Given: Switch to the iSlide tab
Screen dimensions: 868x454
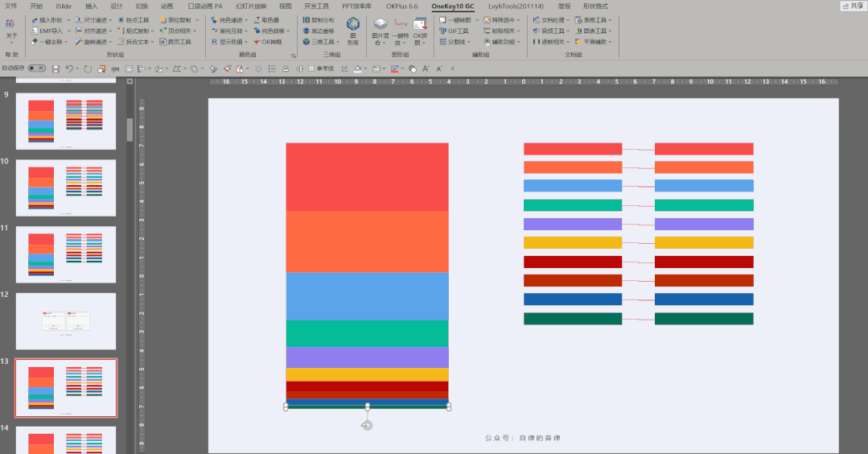Looking at the screenshot, I should tap(64, 6).
